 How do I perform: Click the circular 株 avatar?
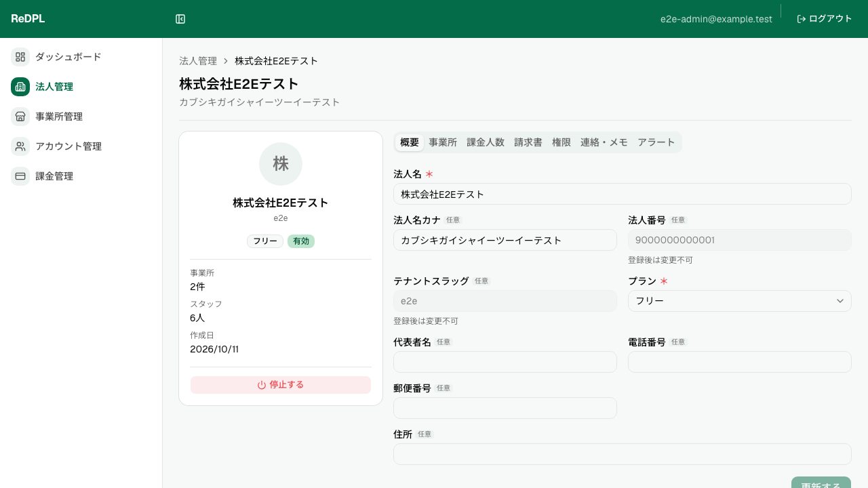pos(281,164)
